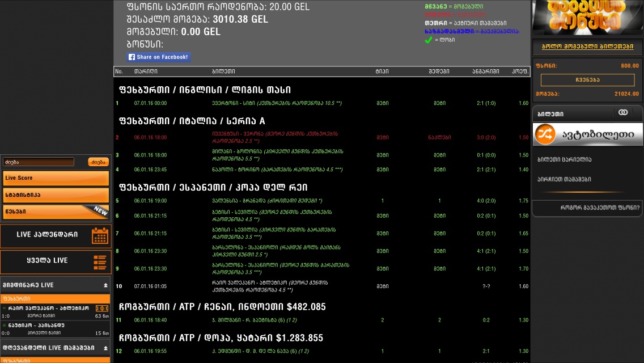Click the ფეხბურთი / იტალია / სერია A heading
The image size is (644, 363).
pos(192,121)
